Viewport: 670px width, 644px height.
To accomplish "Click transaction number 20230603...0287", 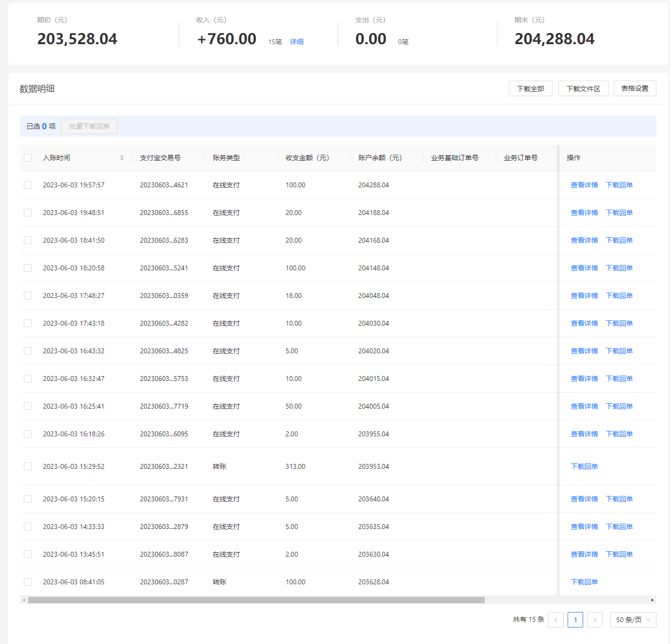I will (x=164, y=582).
